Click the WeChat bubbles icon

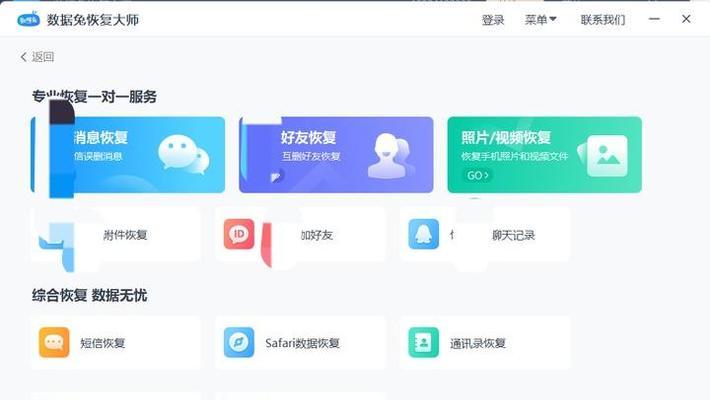[x=184, y=154]
